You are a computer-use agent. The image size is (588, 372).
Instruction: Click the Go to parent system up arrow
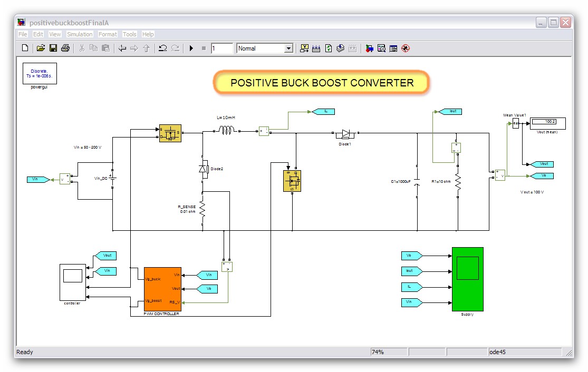click(x=147, y=48)
